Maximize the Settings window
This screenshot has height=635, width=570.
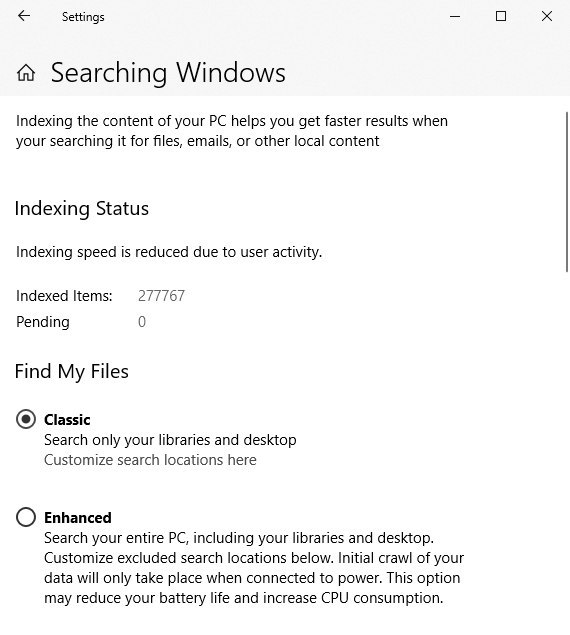[x=501, y=16]
